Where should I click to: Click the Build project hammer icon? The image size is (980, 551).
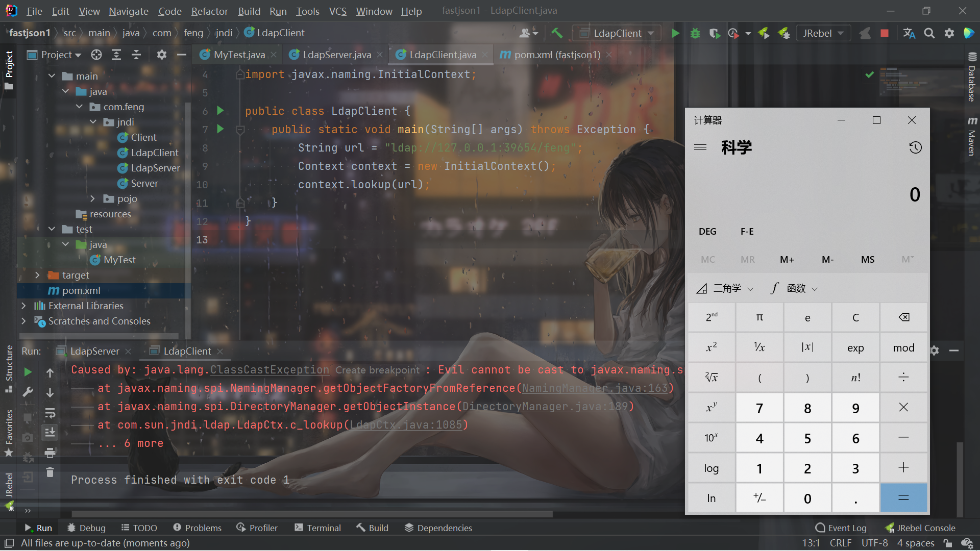click(557, 33)
